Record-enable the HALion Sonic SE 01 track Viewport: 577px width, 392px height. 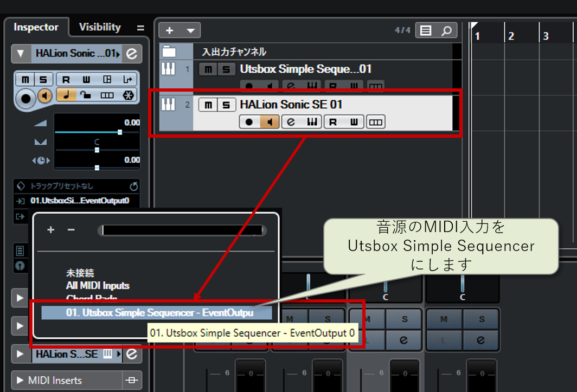click(x=249, y=122)
